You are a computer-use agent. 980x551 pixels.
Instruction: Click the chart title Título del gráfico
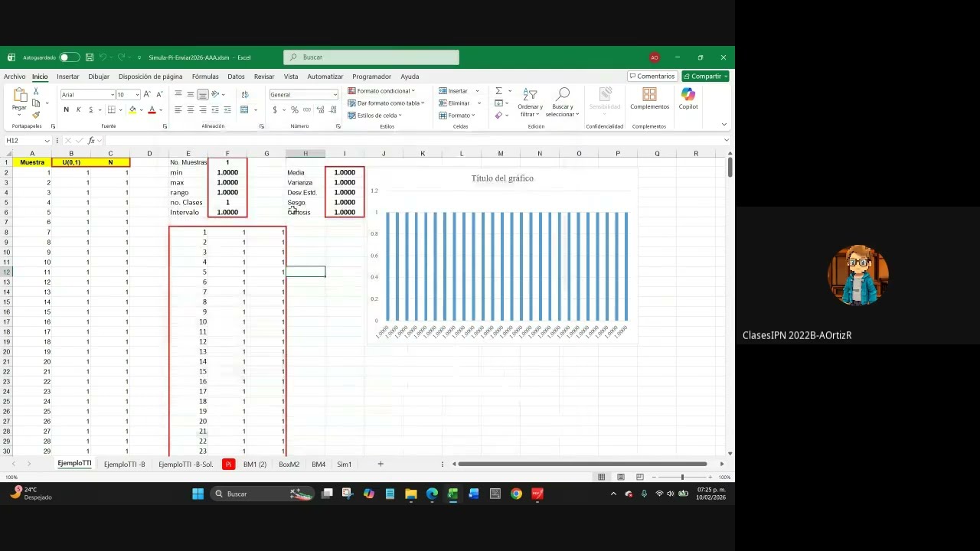tap(502, 178)
